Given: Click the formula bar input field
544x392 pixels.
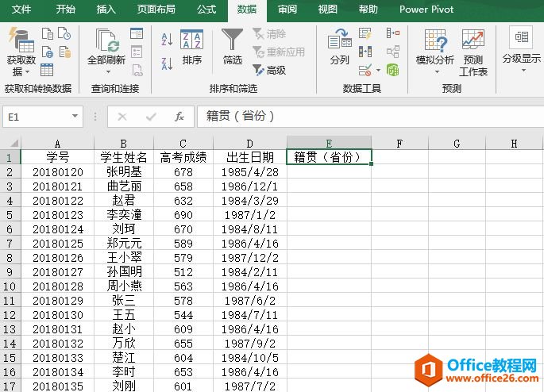Looking at the screenshot, I should pos(365,117).
